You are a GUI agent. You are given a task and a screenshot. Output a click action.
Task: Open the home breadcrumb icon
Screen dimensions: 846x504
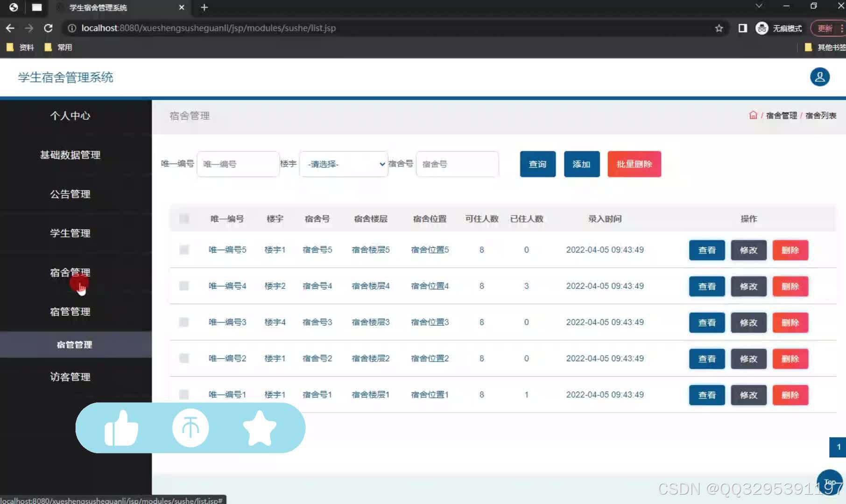click(753, 115)
